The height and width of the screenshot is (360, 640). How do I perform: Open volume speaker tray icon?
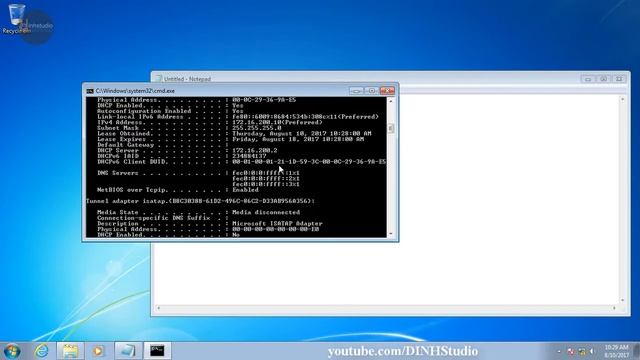click(x=592, y=351)
